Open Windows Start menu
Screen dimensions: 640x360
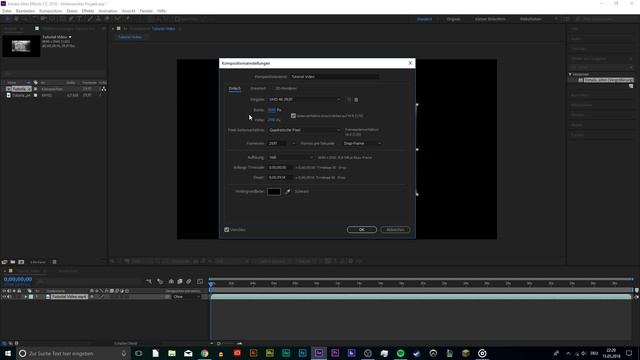tap(7, 353)
